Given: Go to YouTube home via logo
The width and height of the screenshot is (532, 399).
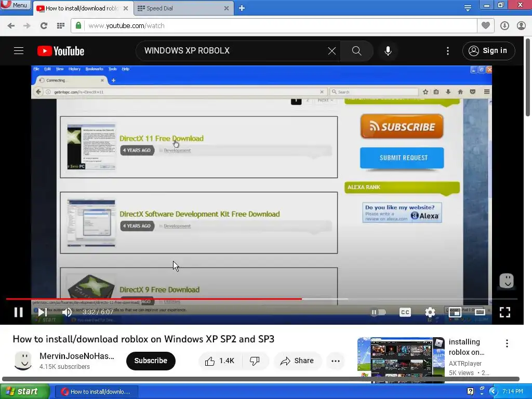Looking at the screenshot, I should tap(61, 51).
